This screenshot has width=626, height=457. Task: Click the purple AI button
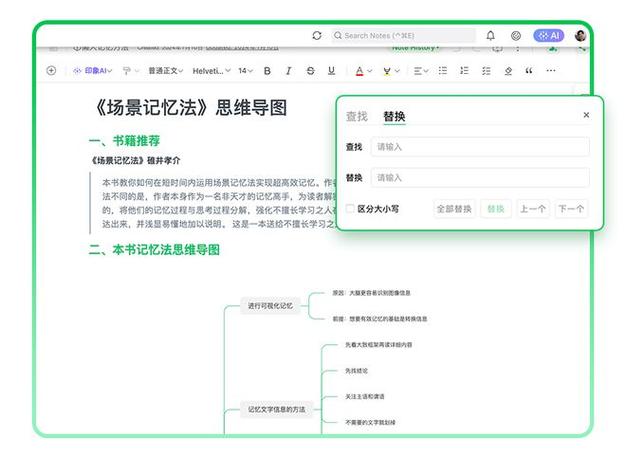click(x=548, y=35)
